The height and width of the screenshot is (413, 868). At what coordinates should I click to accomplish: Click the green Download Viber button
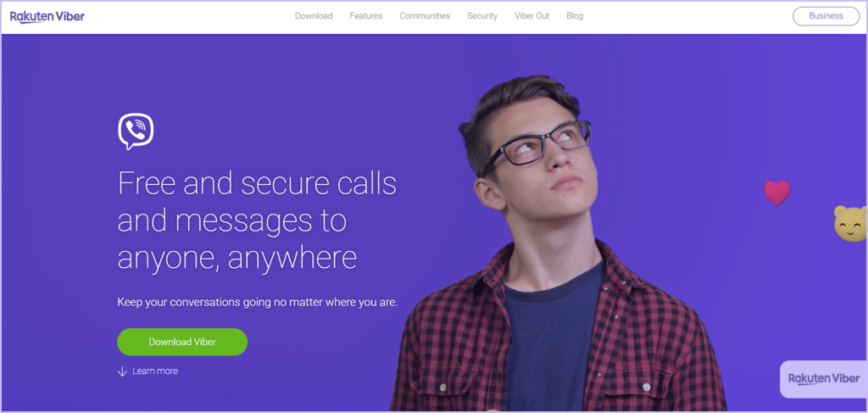click(182, 342)
